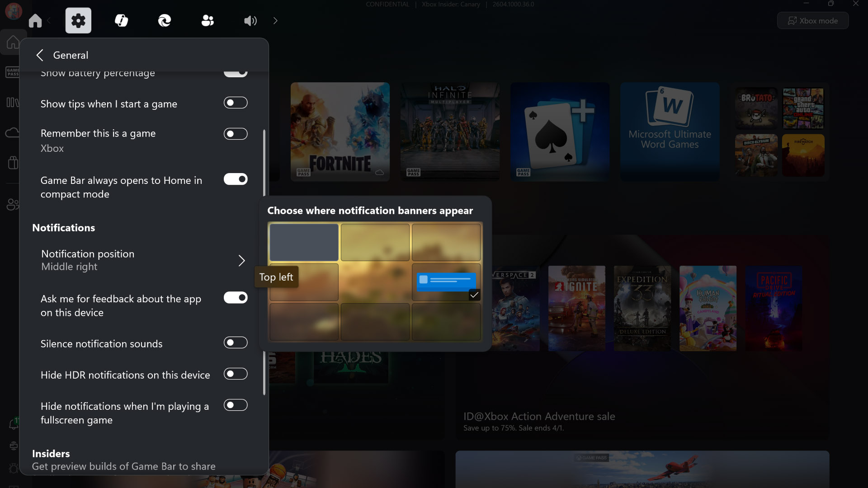Screen dimensions: 868x488
Task: Select the Top left notification position
Action: click(303, 243)
